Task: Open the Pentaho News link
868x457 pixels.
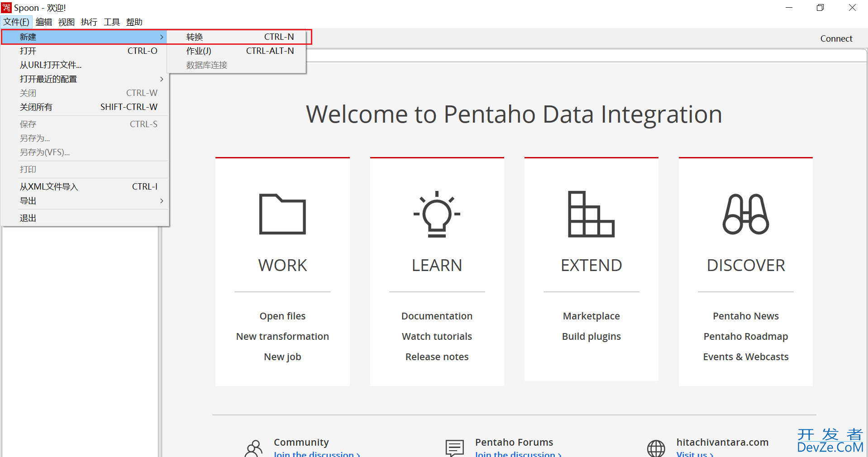Action: pos(746,316)
